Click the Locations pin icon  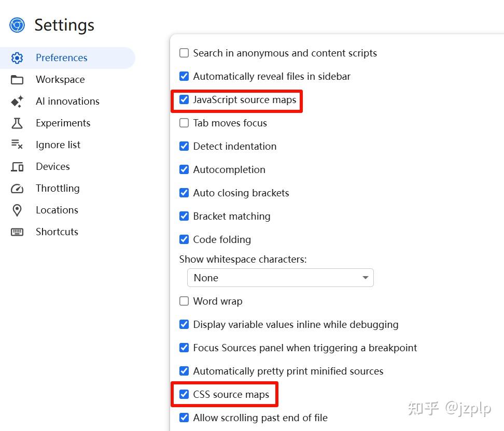pyautogui.click(x=17, y=210)
